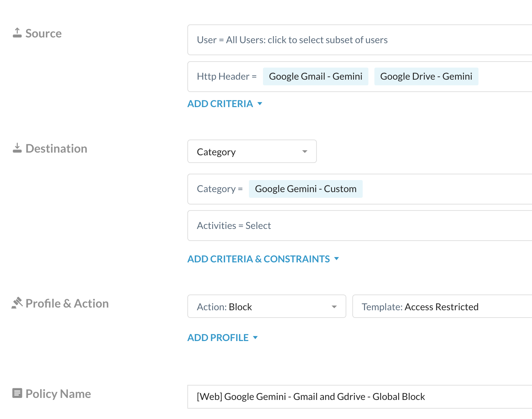The image size is (532, 419).
Task: Click the Http Header = label
Action: [227, 76]
